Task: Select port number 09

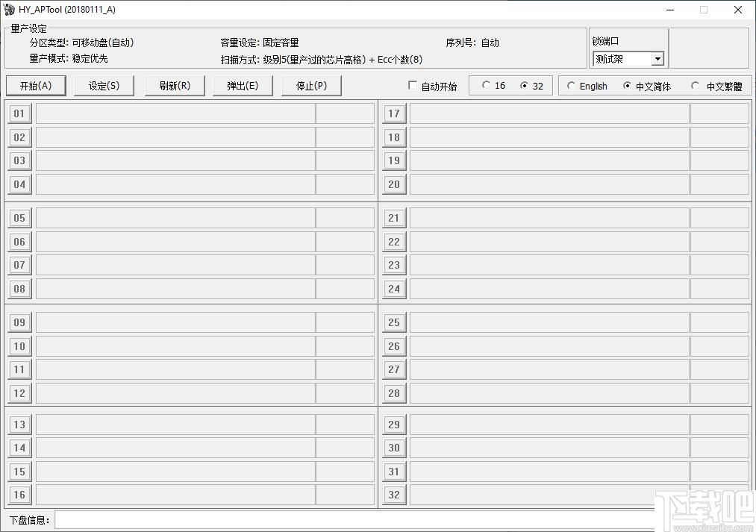Action: tap(19, 322)
